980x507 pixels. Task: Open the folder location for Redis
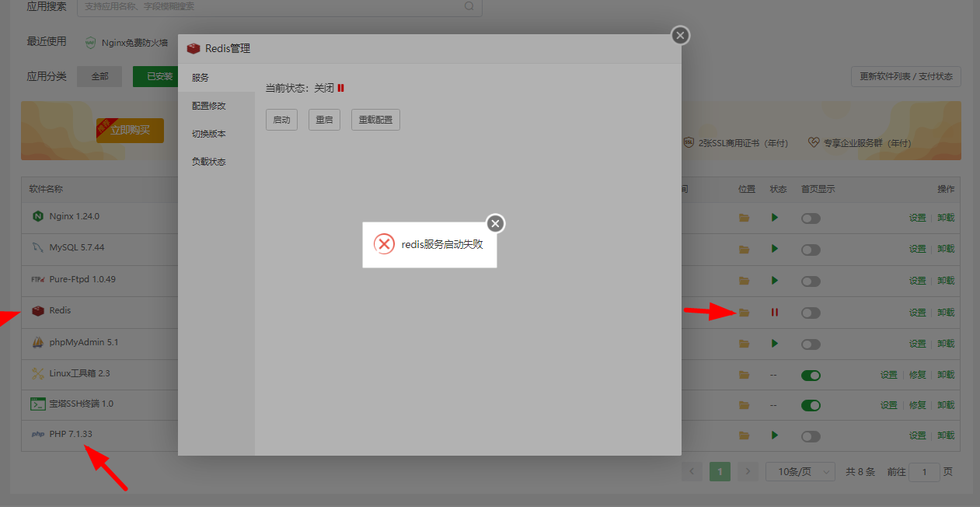(745, 312)
